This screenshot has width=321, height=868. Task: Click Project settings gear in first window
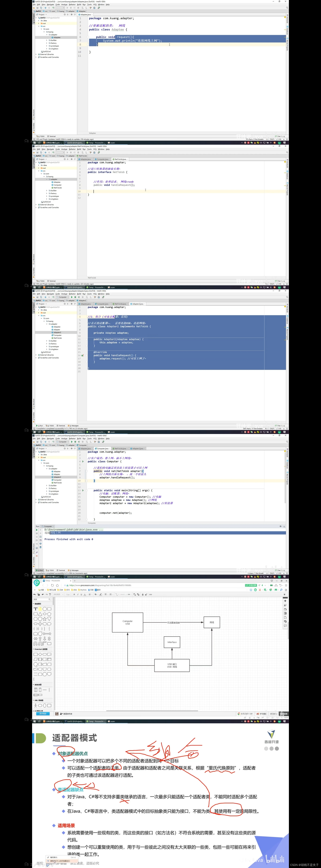72,14
